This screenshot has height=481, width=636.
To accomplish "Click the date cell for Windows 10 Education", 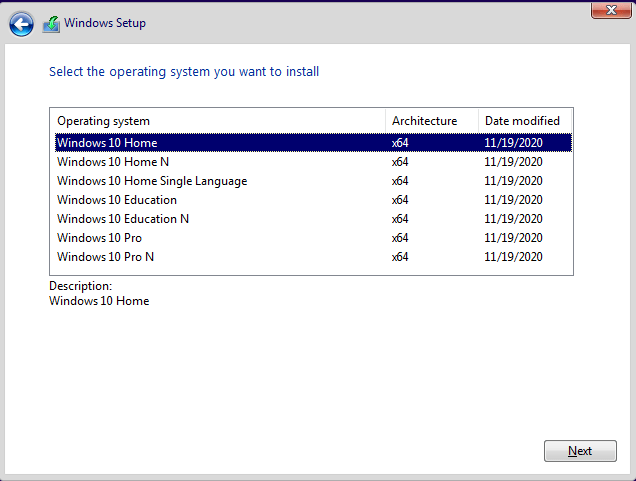I will (x=513, y=200).
